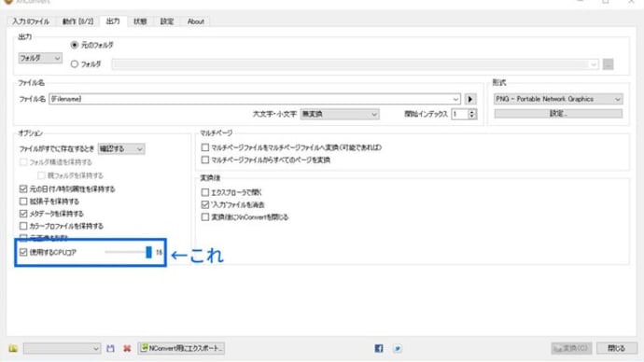This screenshot has width=644, height=362.
Task: Open the PNG format dropdown
Action: (558, 99)
